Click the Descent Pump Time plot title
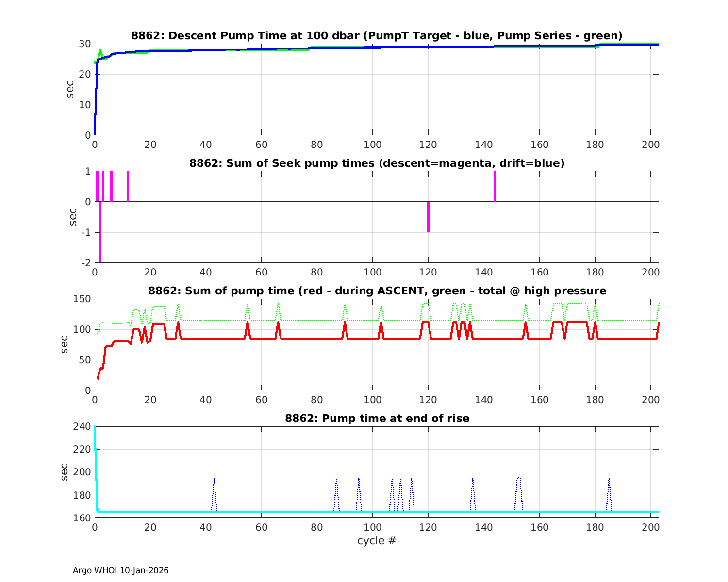Viewport: 728px width, 582px height. pos(377,36)
